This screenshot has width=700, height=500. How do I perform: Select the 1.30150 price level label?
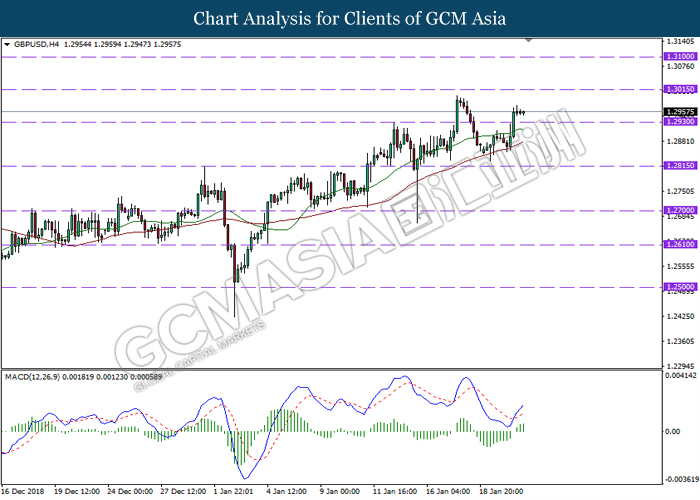680,89
